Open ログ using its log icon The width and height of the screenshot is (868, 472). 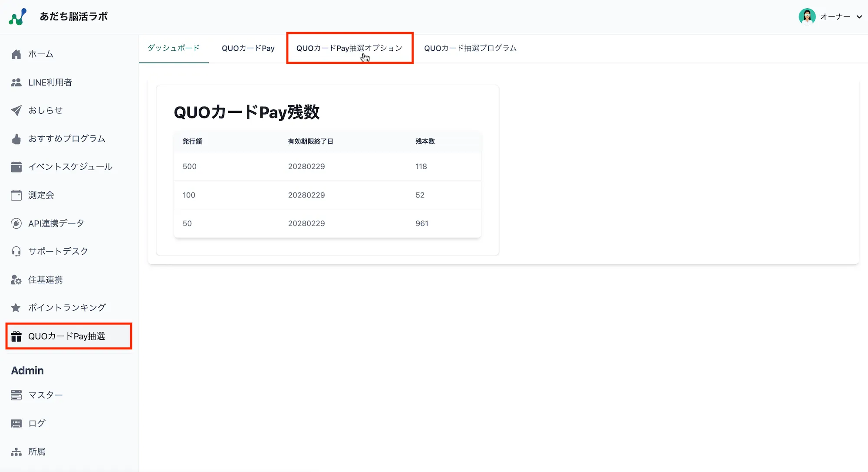(16, 423)
